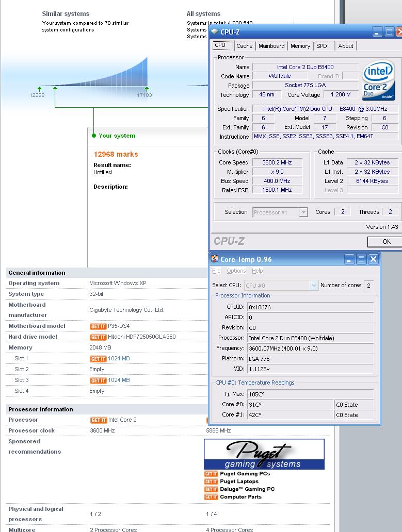Click the Multiplier value x 9.0

pyautogui.click(x=277, y=172)
